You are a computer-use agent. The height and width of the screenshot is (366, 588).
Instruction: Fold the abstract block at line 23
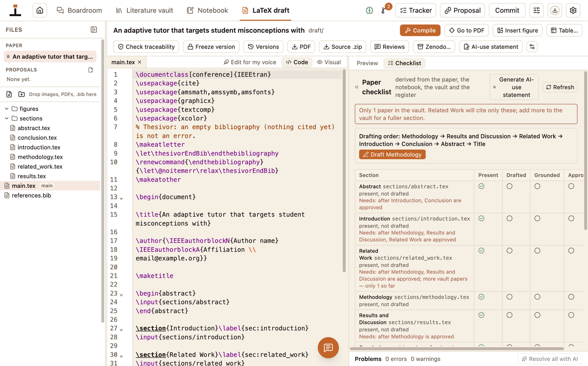[121, 294]
